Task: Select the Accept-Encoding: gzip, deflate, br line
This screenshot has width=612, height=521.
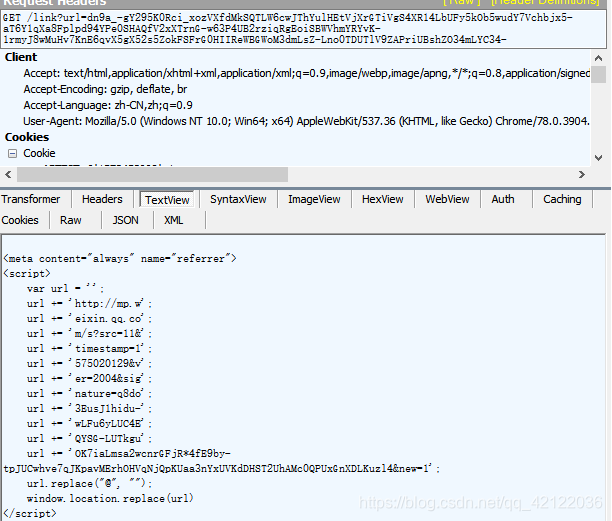Action: tap(105, 89)
